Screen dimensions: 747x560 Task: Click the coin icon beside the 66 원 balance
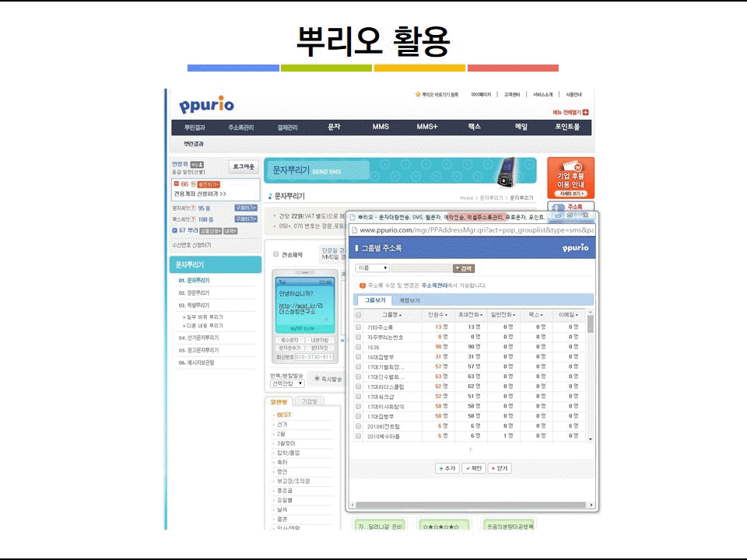coord(177,184)
